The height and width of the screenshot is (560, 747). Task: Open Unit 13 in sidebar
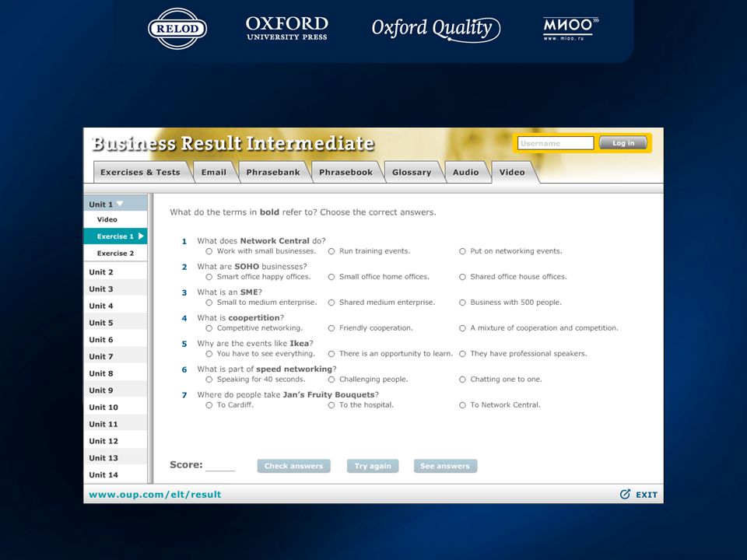click(115, 458)
